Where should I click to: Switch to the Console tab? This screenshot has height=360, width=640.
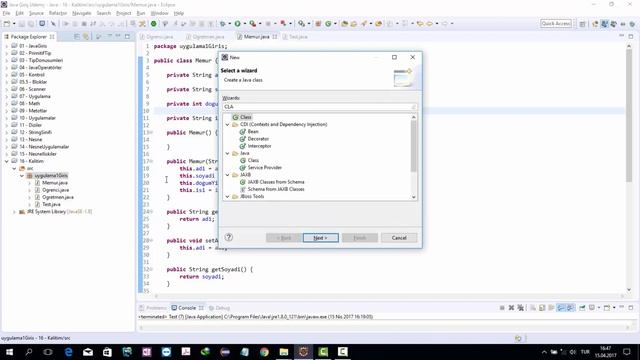coord(187,308)
